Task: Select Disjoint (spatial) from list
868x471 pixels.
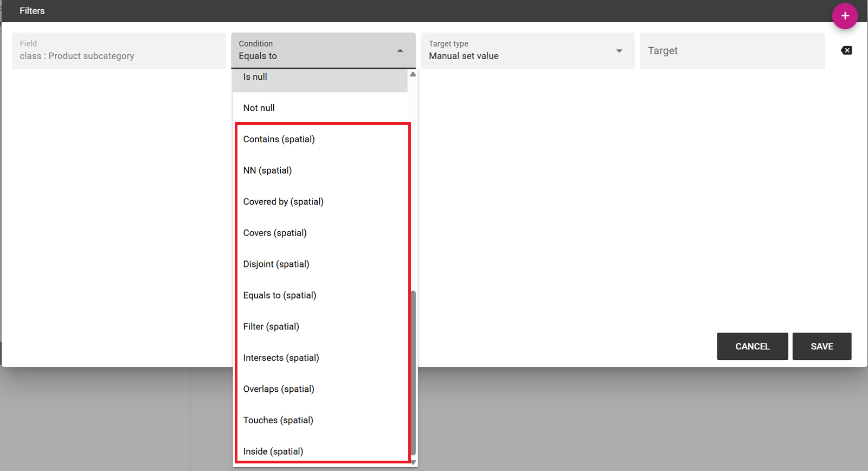Action: (x=320, y=264)
